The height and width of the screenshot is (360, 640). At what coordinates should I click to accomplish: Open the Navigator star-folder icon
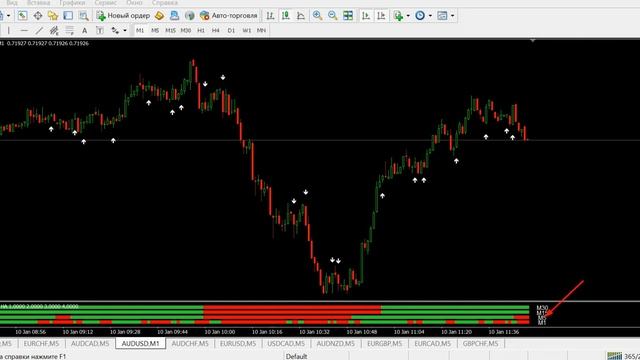point(53,16)
